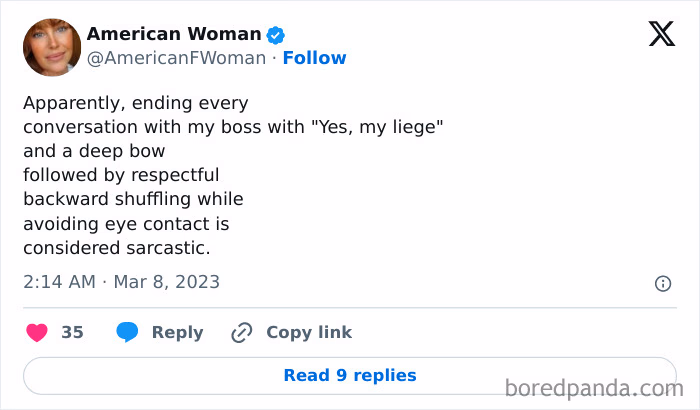
Task: Visit the @AmericanFWoman handle link
Action: point(176,58)
